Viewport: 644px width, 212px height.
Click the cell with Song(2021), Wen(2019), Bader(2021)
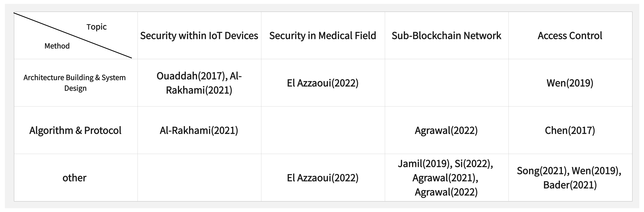click(x=570, y=178)
